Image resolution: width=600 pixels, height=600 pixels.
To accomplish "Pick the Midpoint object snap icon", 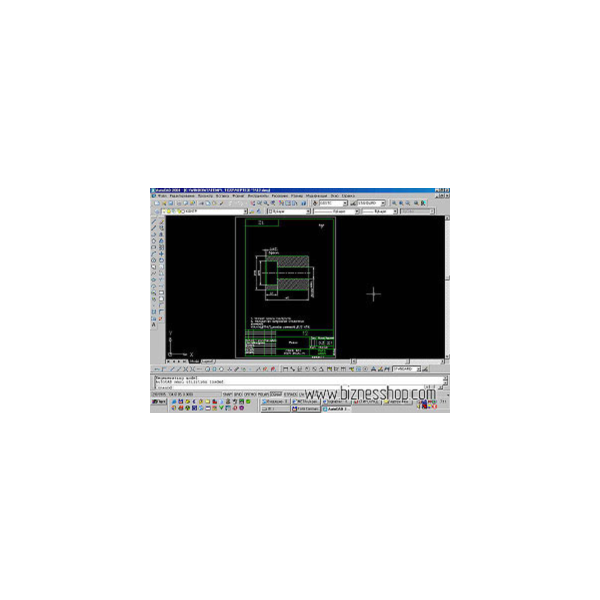I will 179,369.
